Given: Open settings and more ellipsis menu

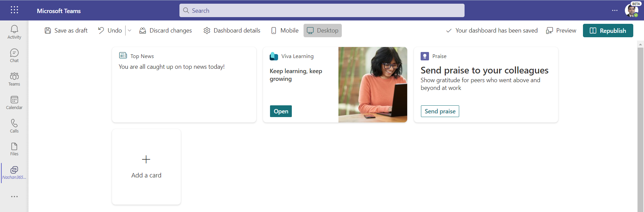Looking at the screenshot, I should point(614,10).
